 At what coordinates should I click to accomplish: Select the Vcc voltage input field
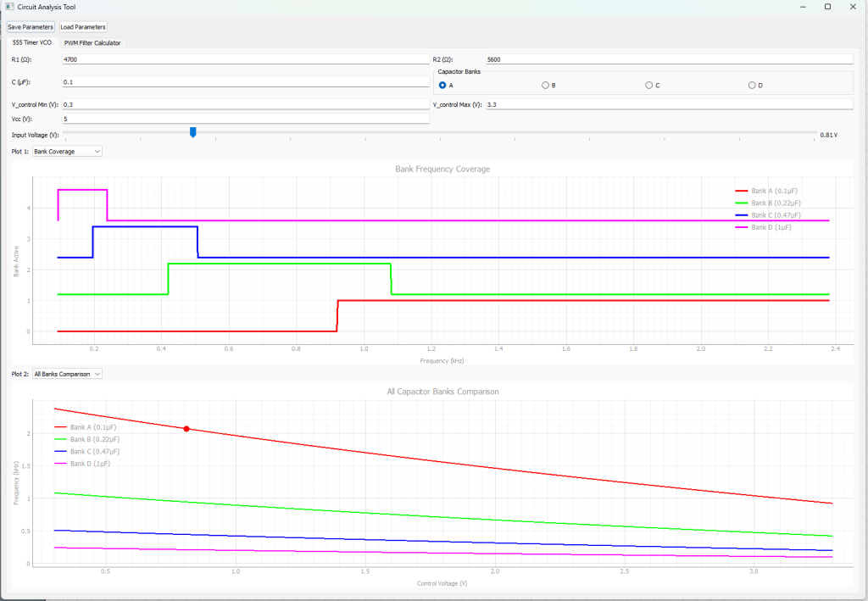tap(245, 119)
